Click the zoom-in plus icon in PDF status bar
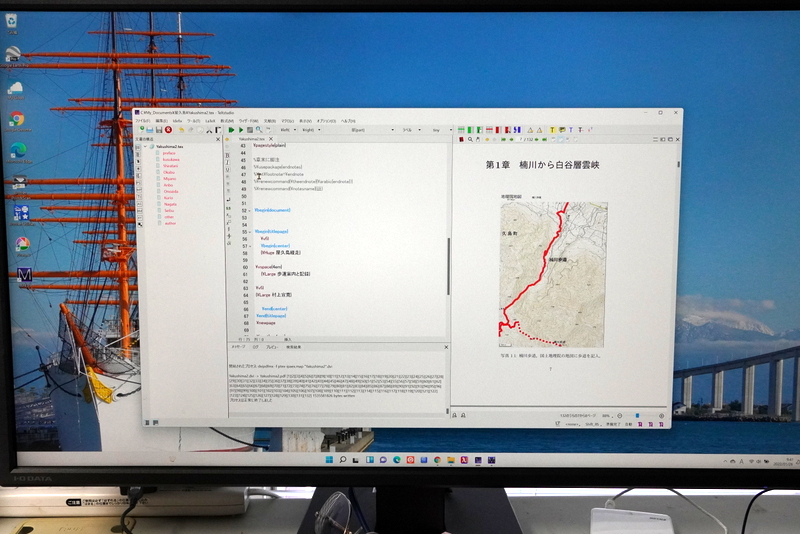The height and width of the screenshot is (534, 800). [661, 416]
